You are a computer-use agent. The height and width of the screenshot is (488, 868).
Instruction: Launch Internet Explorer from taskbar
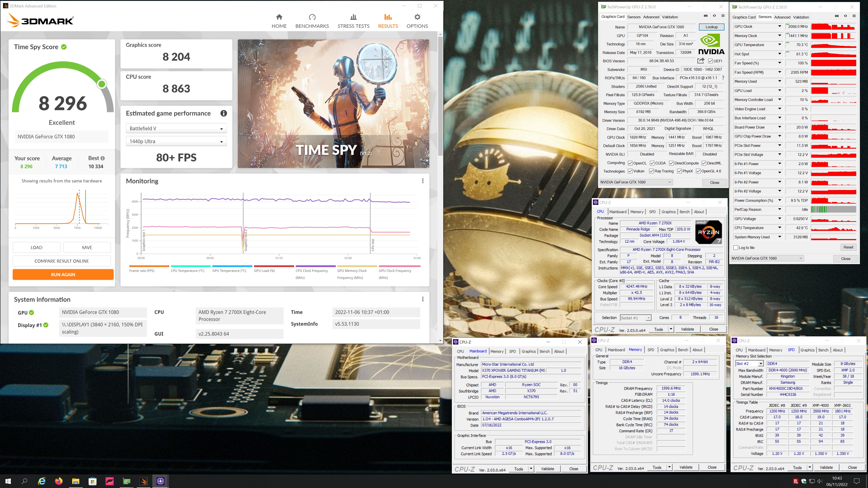pos(42,481)
